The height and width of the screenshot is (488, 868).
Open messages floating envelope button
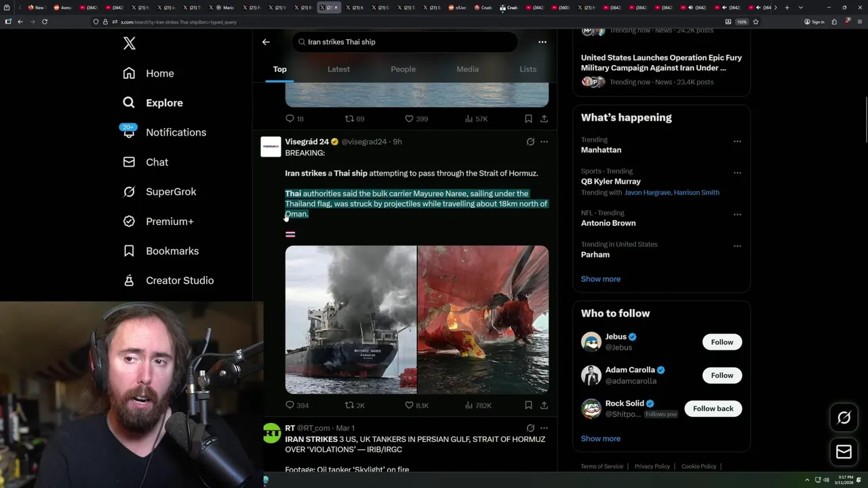[x=844, y=452]
